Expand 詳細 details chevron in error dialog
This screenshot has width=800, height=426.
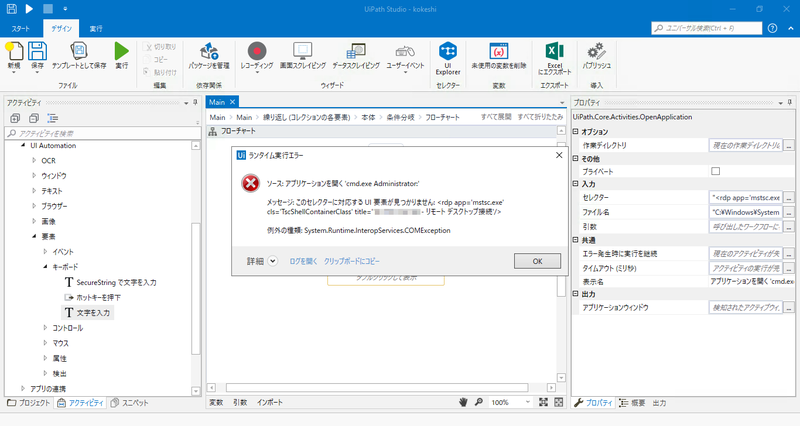(273, 261)
